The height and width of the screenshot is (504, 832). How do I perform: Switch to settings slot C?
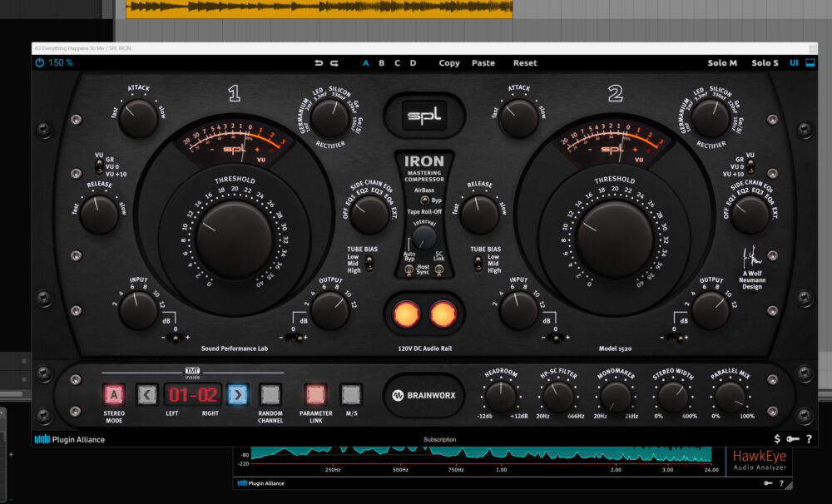click(397, 63)
